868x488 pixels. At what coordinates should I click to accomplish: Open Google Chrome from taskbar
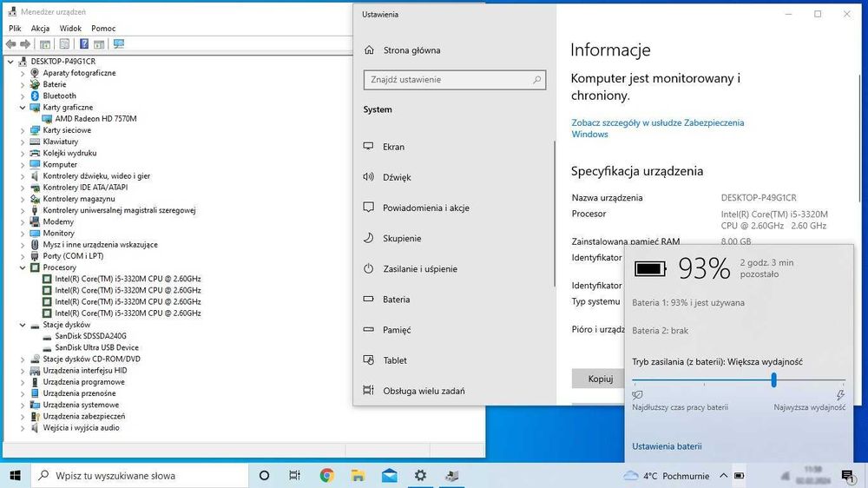[326, 475]
